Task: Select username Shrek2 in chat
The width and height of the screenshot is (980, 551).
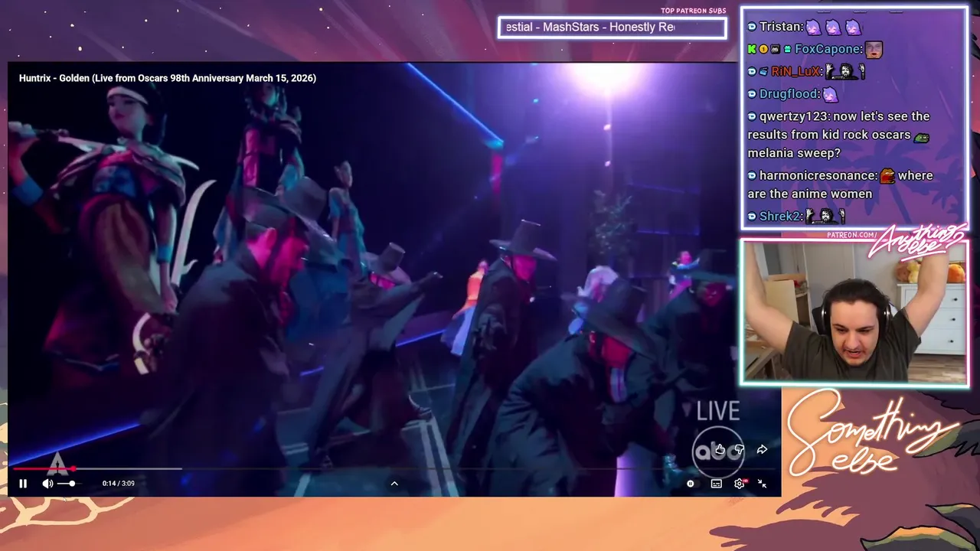Action: [780, 217]
